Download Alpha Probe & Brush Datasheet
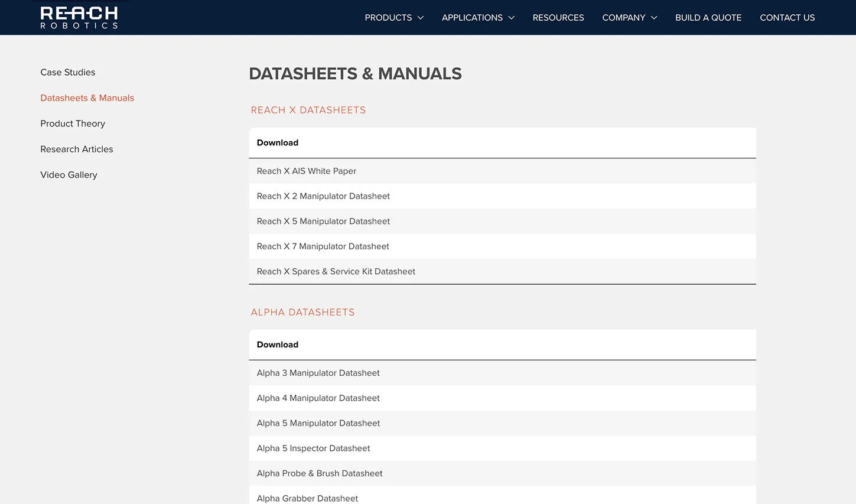 pyautogui.click(x=320, y=473)
